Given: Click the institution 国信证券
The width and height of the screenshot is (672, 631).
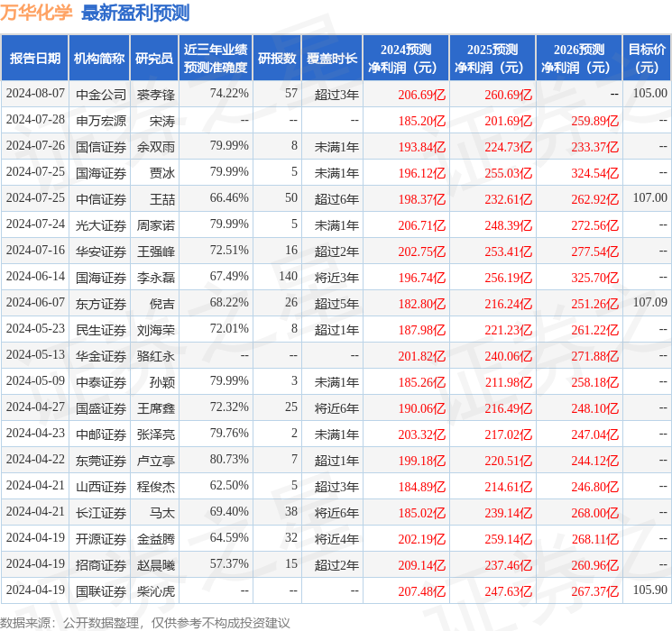Looking at the screenshot, I should pos(101,147).
